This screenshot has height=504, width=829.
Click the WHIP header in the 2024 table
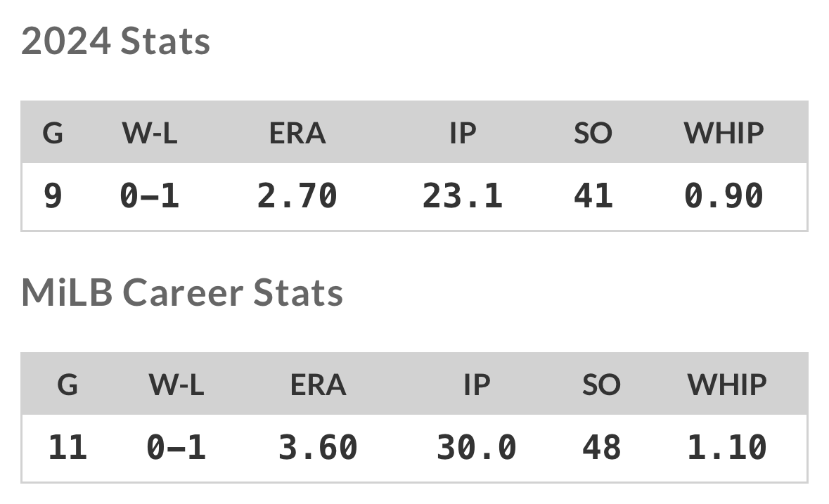(x=724, y=133)
